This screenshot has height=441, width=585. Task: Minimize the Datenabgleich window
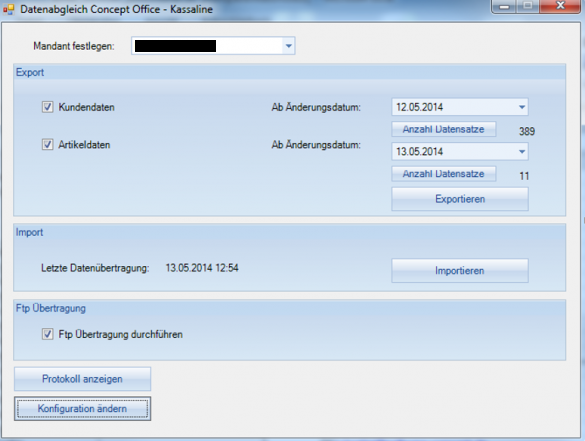504,6
